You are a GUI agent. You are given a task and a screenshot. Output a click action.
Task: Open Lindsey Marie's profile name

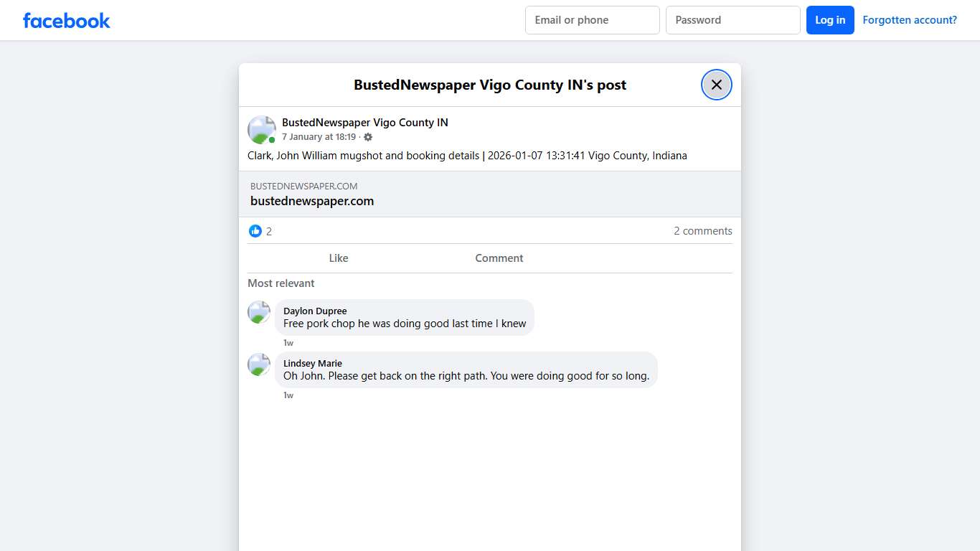[312, 363]
